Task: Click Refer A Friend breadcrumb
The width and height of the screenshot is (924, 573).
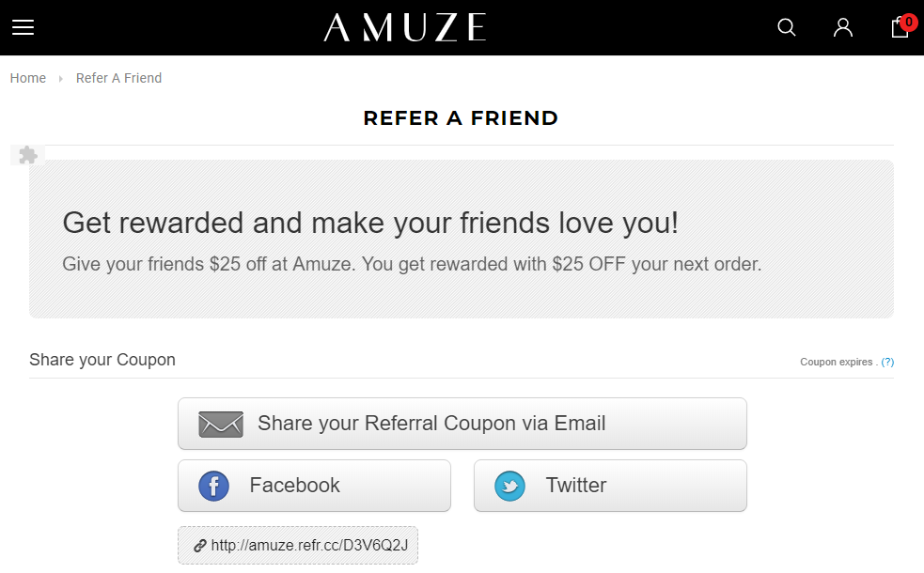Action: click(x=118, y=78)
